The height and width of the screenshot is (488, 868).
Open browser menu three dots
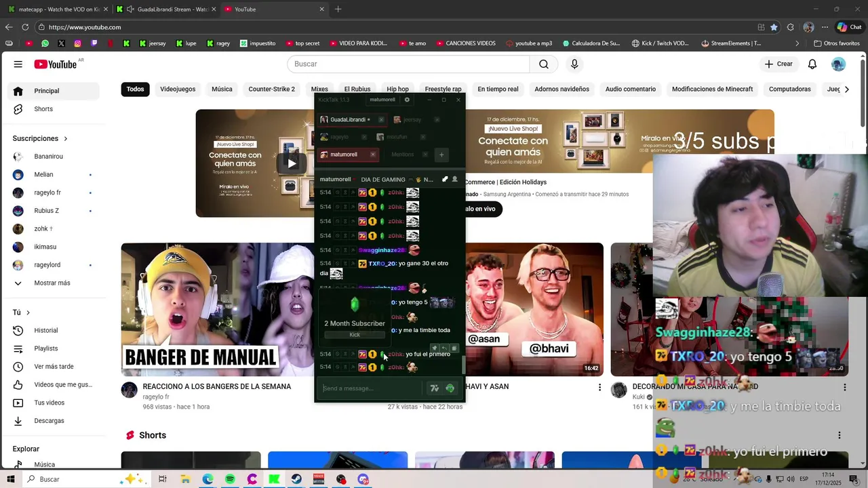pos(825,27)
